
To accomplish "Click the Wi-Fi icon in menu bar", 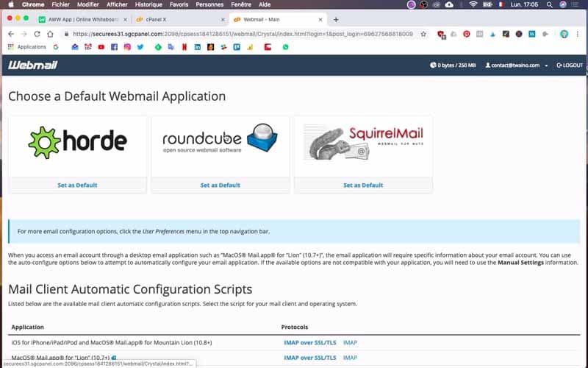I will pos(473,4).
